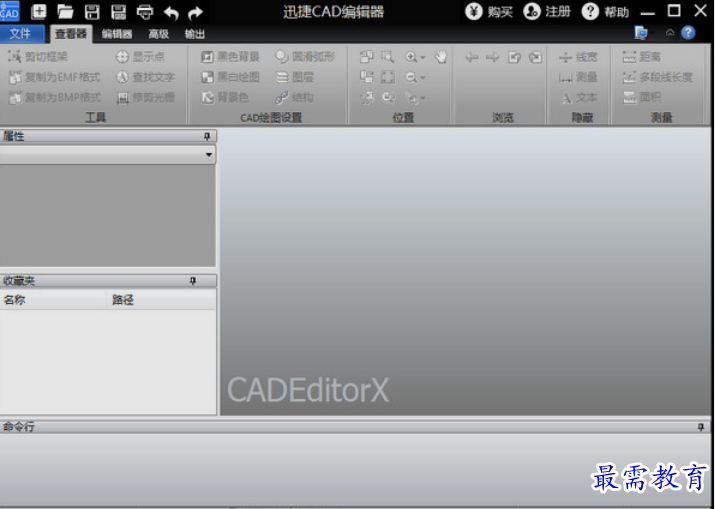Click the 修剪光栅 tool
Screen dimensions: 715x509
[145, 97]
